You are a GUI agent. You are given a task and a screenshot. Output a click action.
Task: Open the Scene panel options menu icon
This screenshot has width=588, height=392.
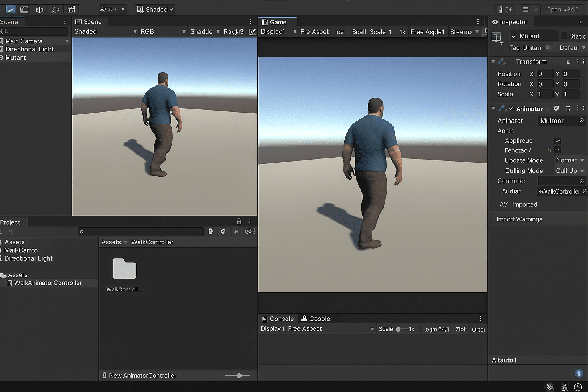[x=250, y=21]
